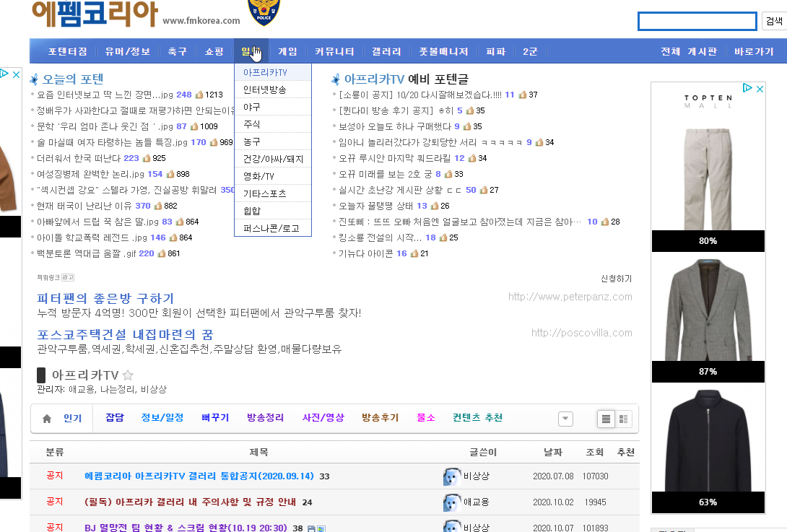Close the left-side ad banner

[16, 74]
